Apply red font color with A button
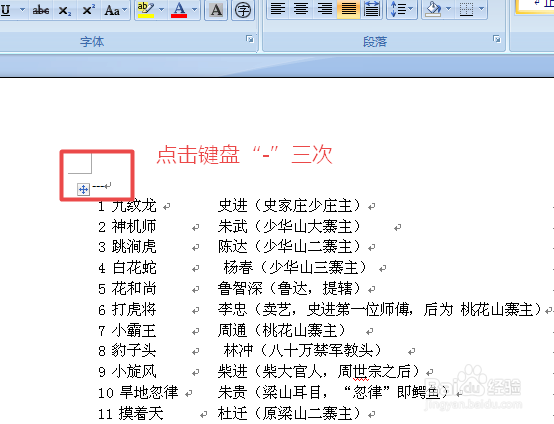This screenshot has width=554, height=424. tap(179, 10)
